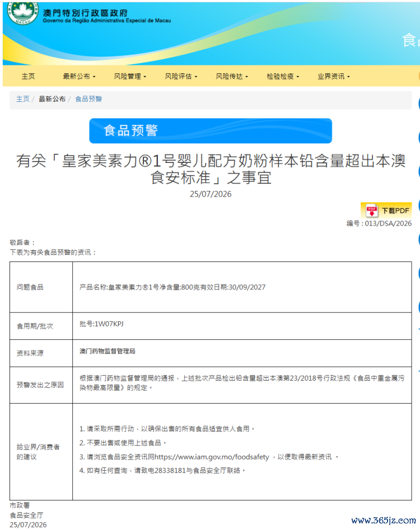
Task: Open 食品预警 breadcrumb link
Action: pos(88,99)
